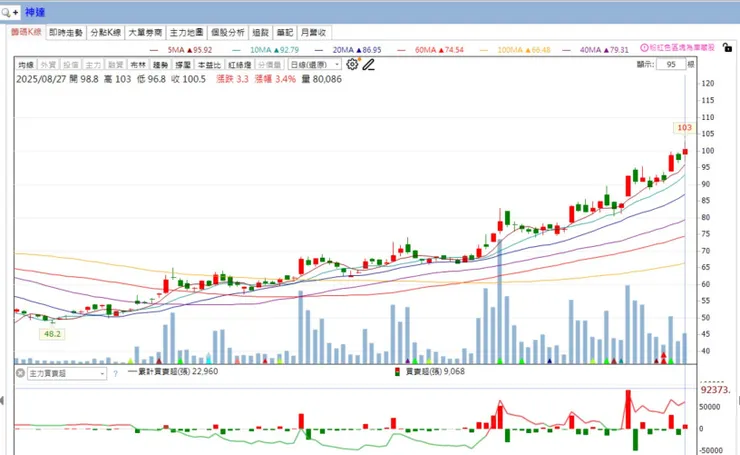Image resolution: width=740 pixels, height=455 pixels.
Task: Switch to the 即時走勢 tab
Action: coord(66,33)
